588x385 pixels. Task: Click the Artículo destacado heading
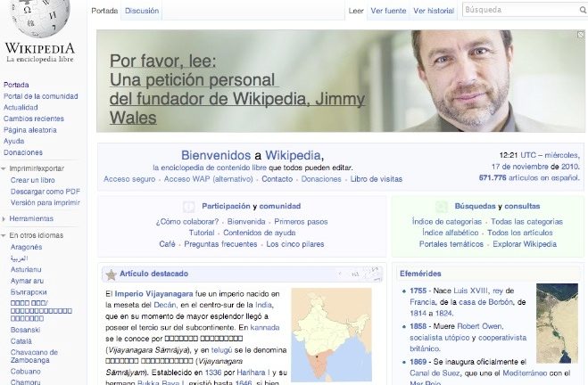153,274
